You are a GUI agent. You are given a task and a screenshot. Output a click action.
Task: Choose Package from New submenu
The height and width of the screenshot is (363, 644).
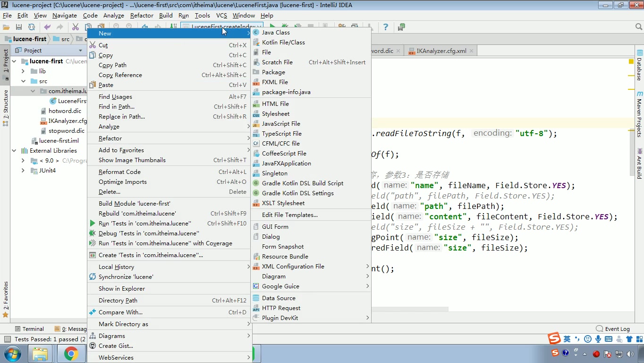click(x=311, y=72)
